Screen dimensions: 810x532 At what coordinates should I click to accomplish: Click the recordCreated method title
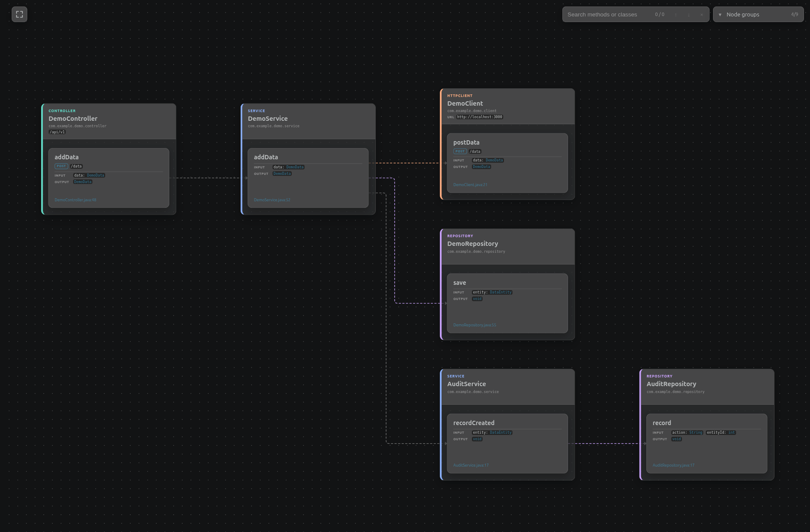(474, 423)
